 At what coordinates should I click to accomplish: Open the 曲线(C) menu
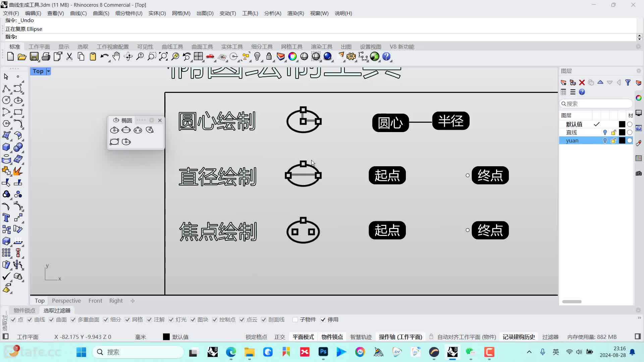tap(78, 13)
